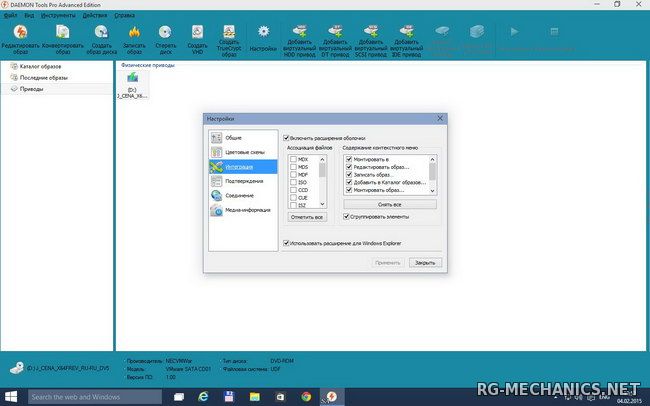
Task: Open the Действия menu
Action: (96, 16)
